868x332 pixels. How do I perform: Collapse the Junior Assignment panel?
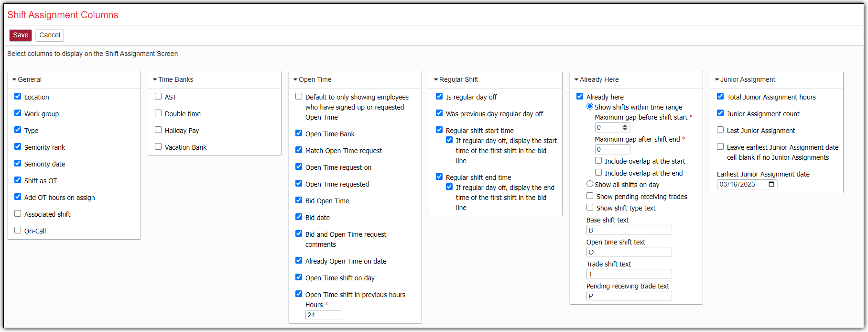[745, 79]
